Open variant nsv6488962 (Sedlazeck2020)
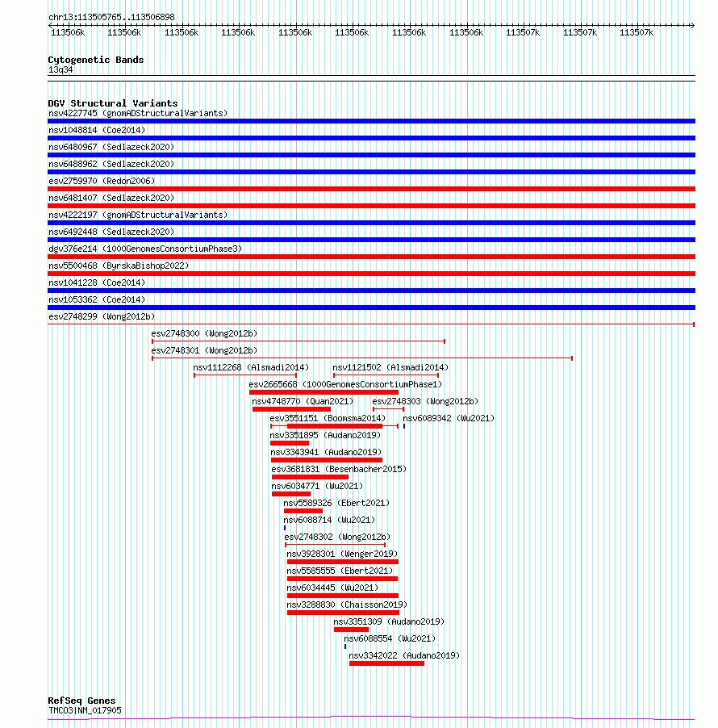 [x=111, y=165]
